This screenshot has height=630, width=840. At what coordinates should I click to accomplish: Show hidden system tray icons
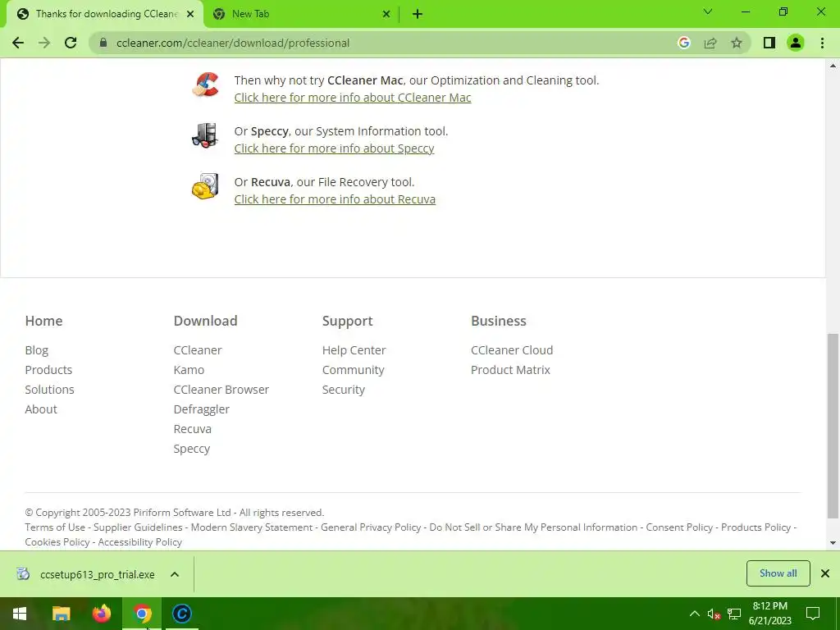694,614
